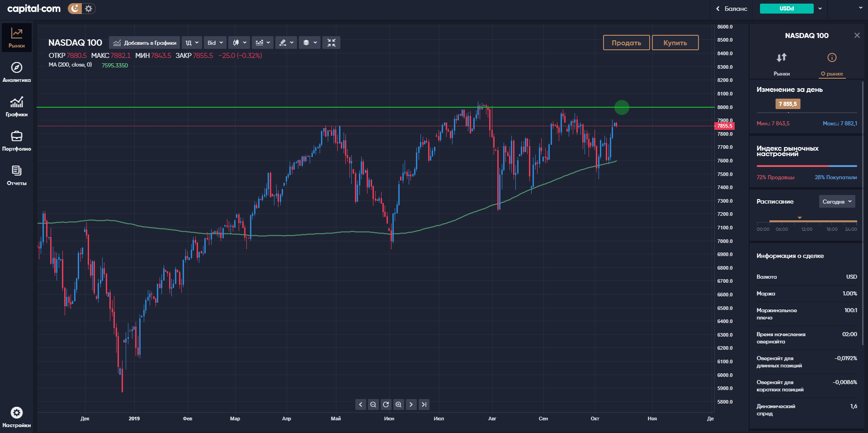Open the chart layers dropdown
The image size is (868, 433).
[x=310, y=43]
